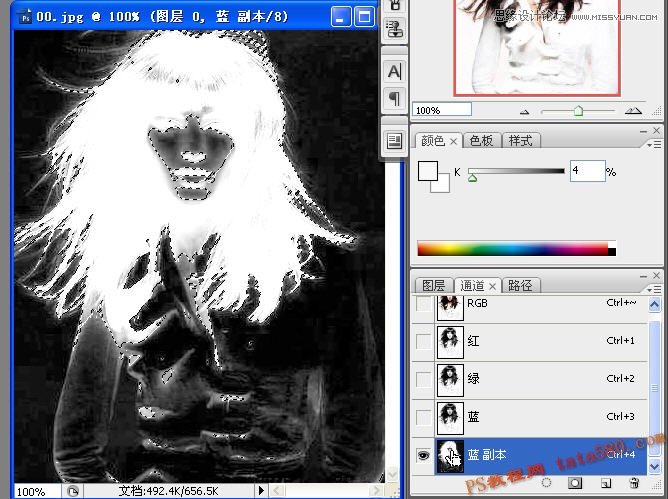
Task: Switch to the 样式 tab
Action: coord(521,141)
